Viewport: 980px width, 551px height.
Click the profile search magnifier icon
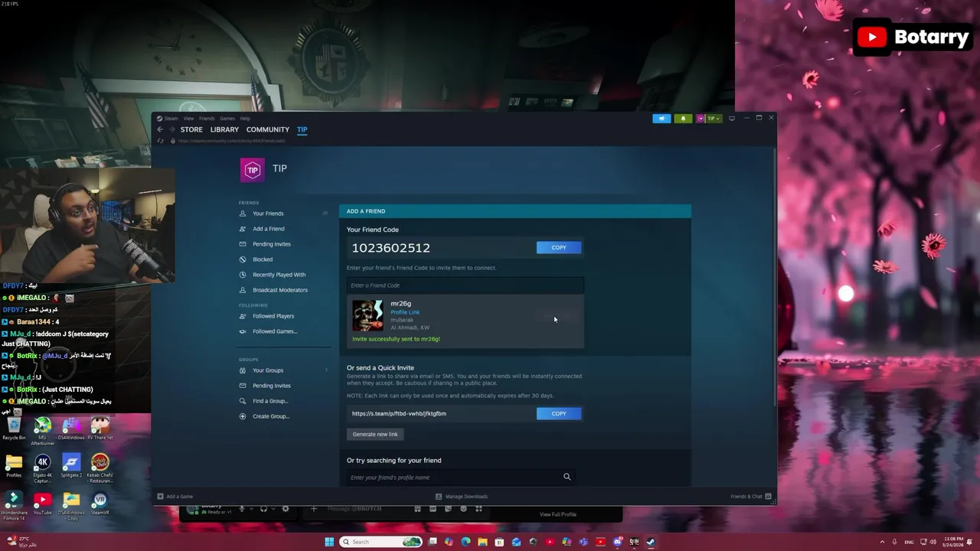click(567, 477)
